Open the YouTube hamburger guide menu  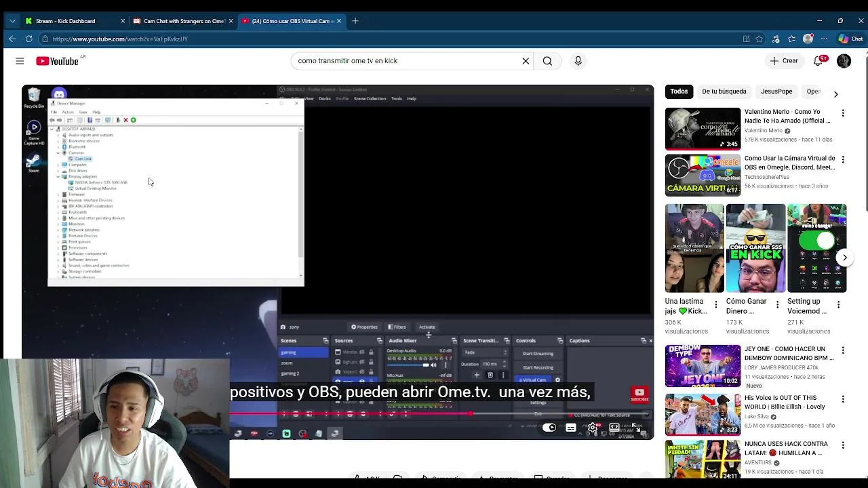pos(20,61)
